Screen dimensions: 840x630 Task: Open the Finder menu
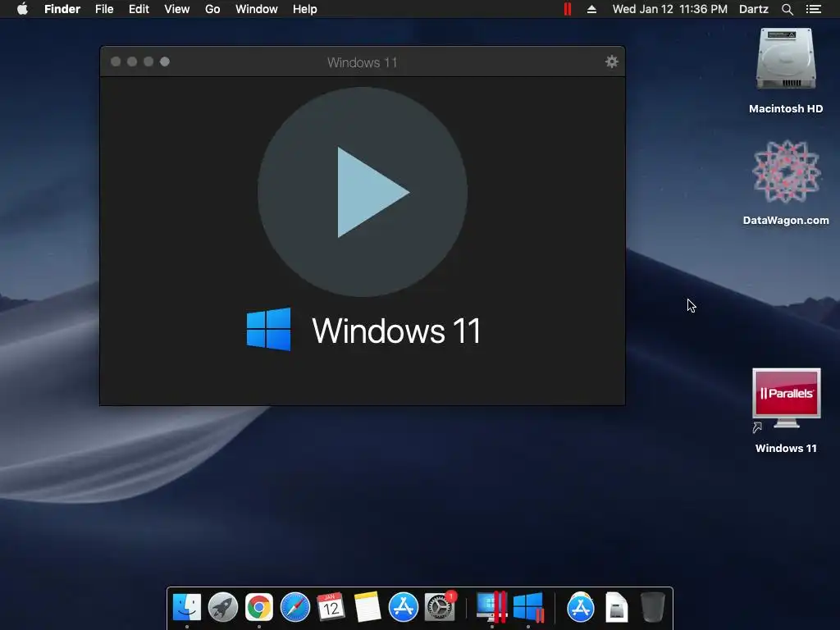[x=62, y=9]
